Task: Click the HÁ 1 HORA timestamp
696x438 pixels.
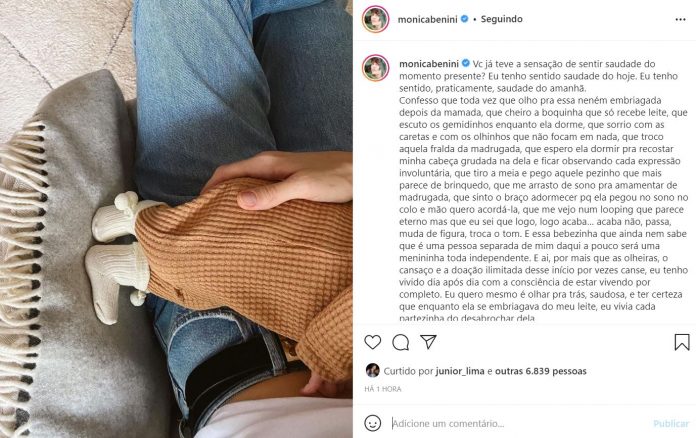Action: pos(383,389)
